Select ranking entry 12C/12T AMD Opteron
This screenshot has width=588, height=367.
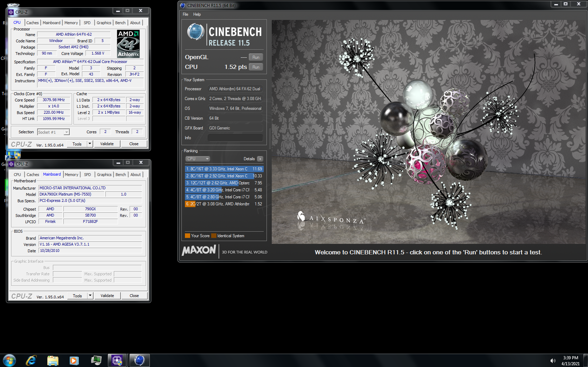pos(224,183)
